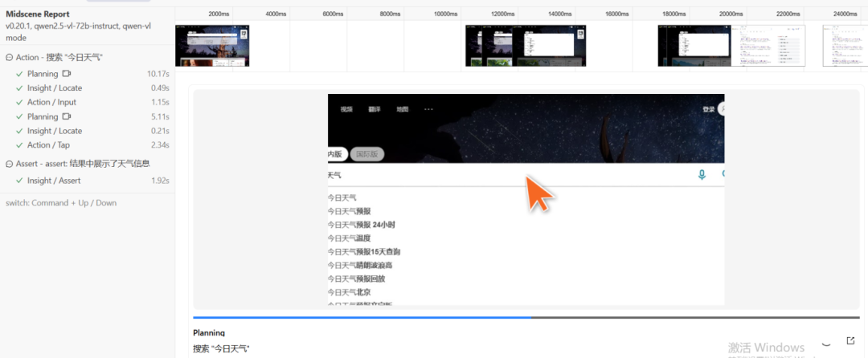
Task: Click the 2.34s duration value
Action: pos(160,144)
